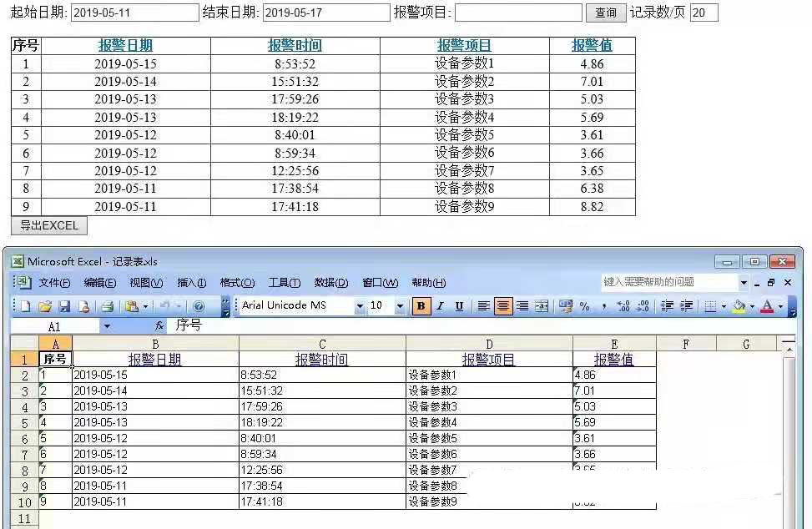
Task: Open the 文件(F) menu
Action: (x=54, y=283)
